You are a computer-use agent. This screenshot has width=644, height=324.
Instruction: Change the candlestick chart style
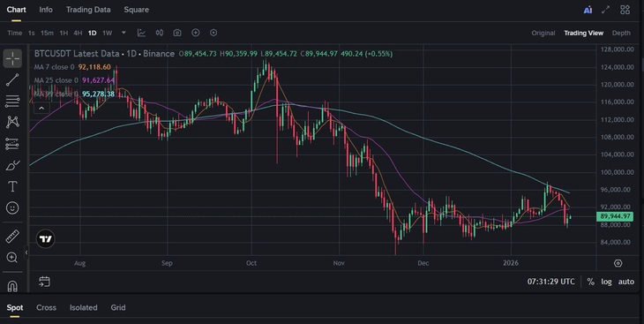point(160,33)
